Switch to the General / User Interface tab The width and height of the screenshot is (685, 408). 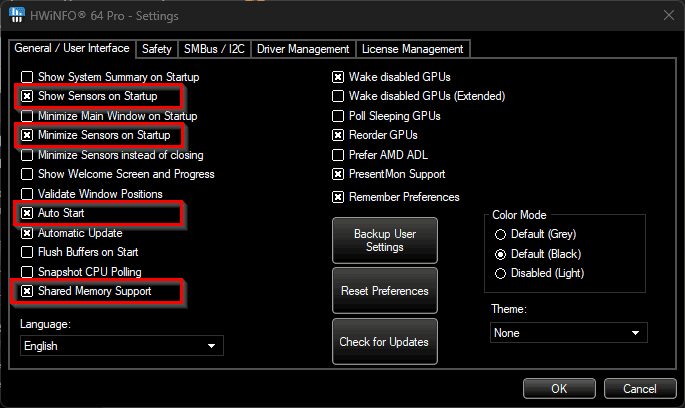coord(72,48)
